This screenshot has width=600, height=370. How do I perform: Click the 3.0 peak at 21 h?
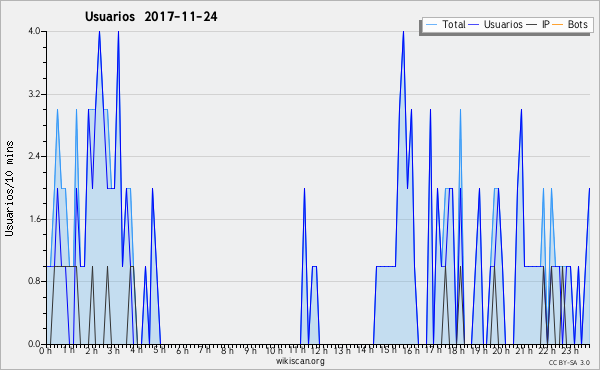pyautogui.click(x=521, y=110)
